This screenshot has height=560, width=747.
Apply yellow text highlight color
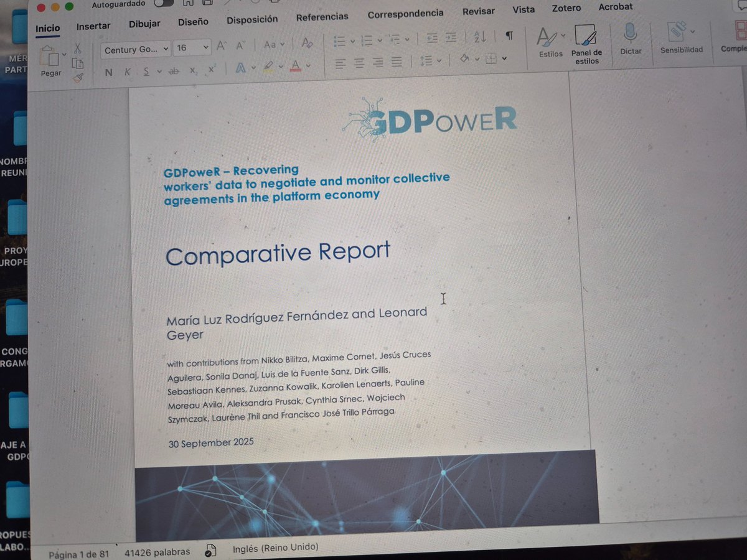tap(268, 66)
